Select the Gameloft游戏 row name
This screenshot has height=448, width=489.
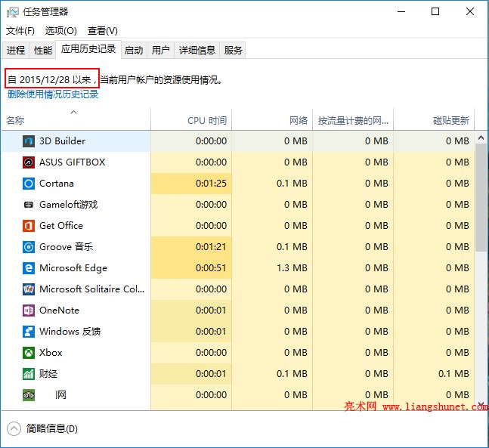click(68, 205)
